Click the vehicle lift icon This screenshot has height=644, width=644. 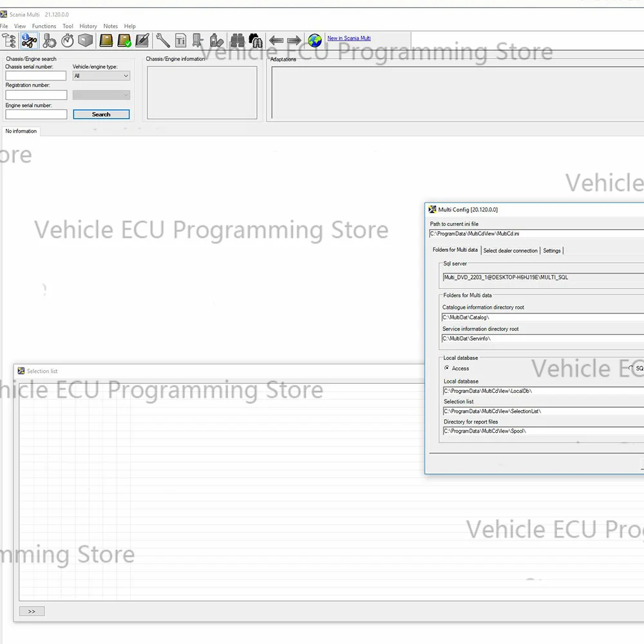[198, 41]
